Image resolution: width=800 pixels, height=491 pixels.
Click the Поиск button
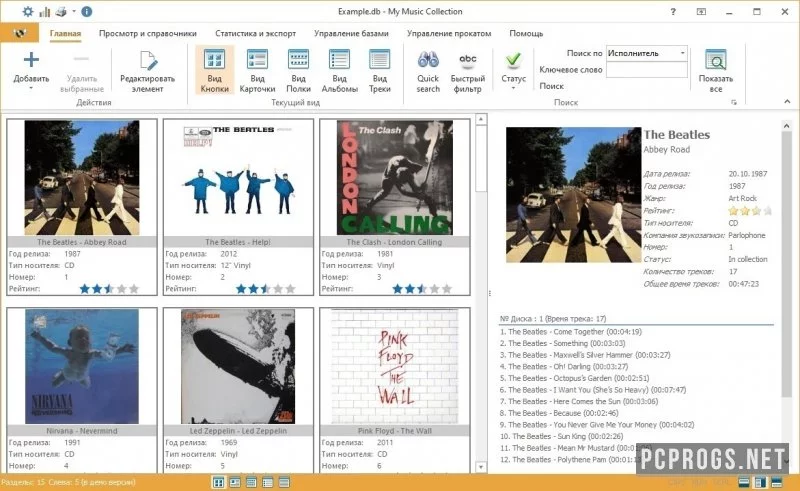click(x=552, y=86)
